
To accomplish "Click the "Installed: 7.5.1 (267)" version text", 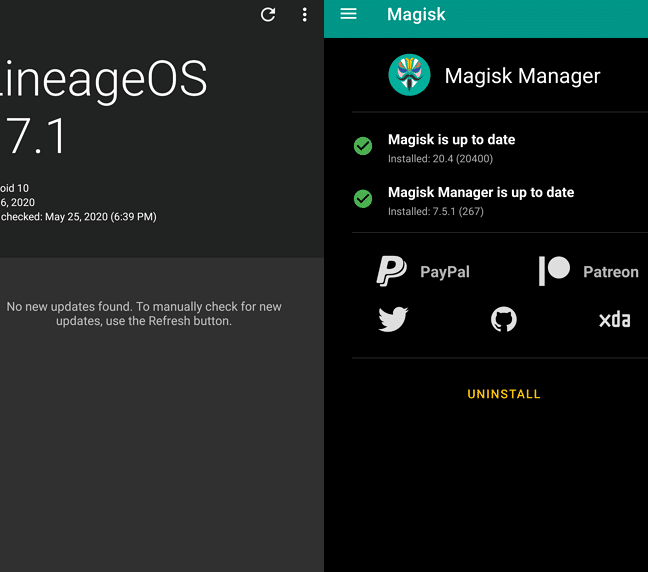I will [437, 211].
